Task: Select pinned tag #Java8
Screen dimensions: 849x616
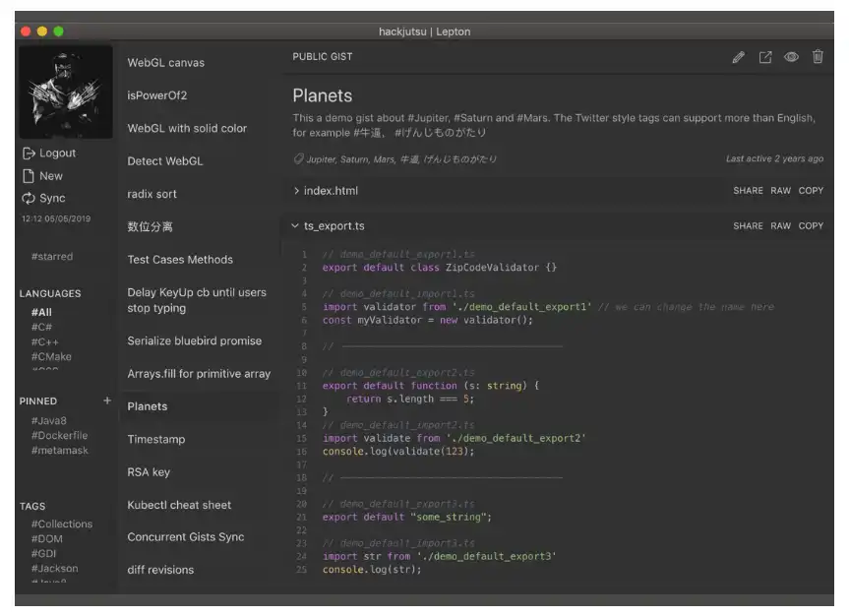Action: pos(49,420)
